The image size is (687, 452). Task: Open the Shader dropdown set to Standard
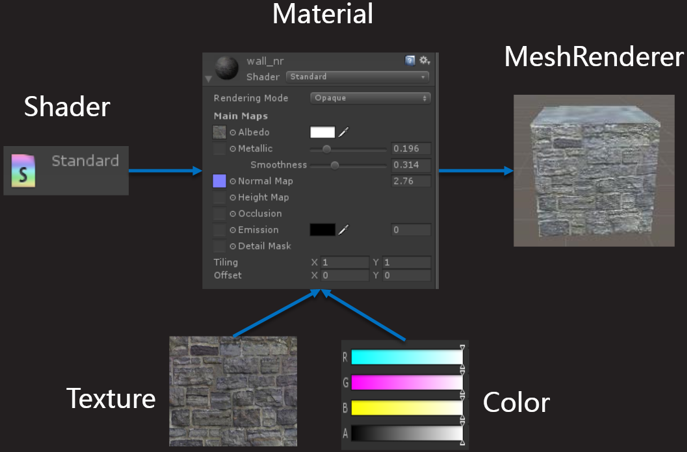click(x=357, y=76)
